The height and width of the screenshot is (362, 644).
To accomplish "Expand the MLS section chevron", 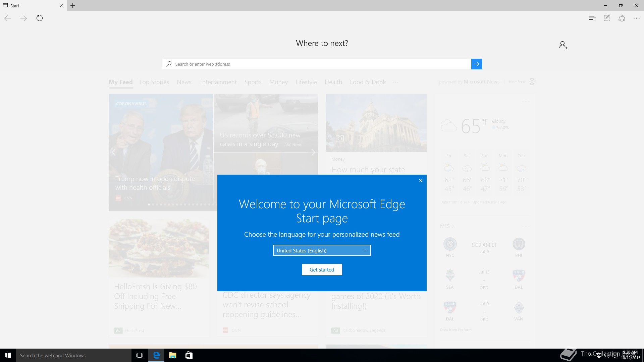I will click(453, 226).
